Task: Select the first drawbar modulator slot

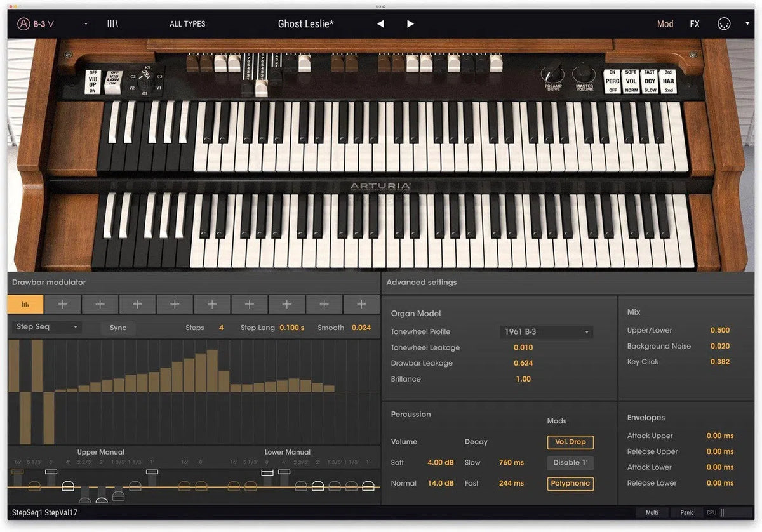Action: (26, 305)
